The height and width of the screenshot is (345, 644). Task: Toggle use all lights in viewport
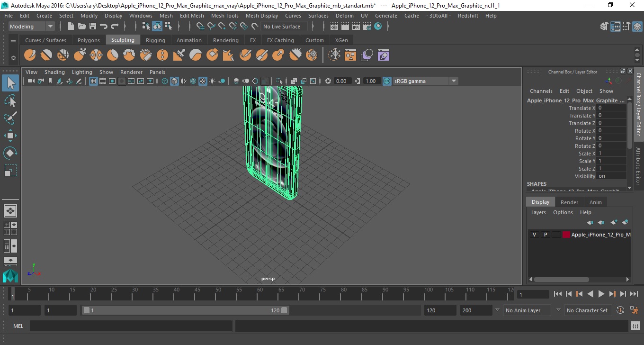(x=212, y=81)
